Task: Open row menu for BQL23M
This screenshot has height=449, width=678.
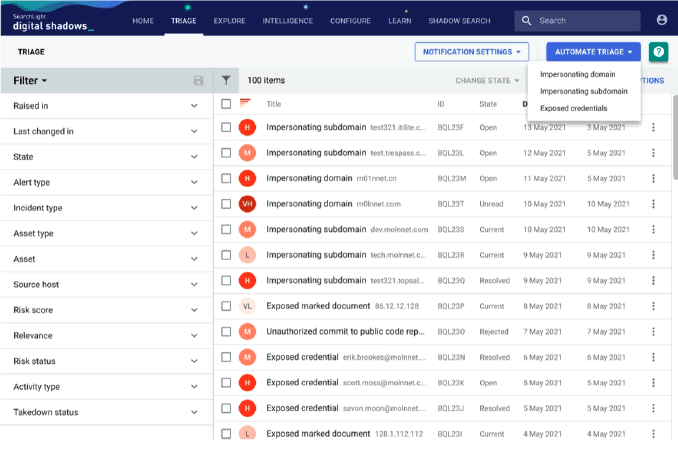Action: click(653, 178)
